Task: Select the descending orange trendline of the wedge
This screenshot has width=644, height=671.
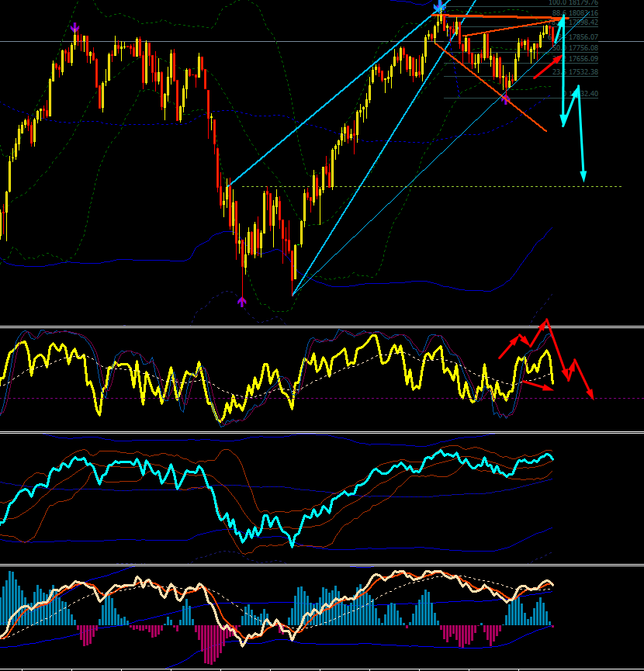Action: (490, 86)
